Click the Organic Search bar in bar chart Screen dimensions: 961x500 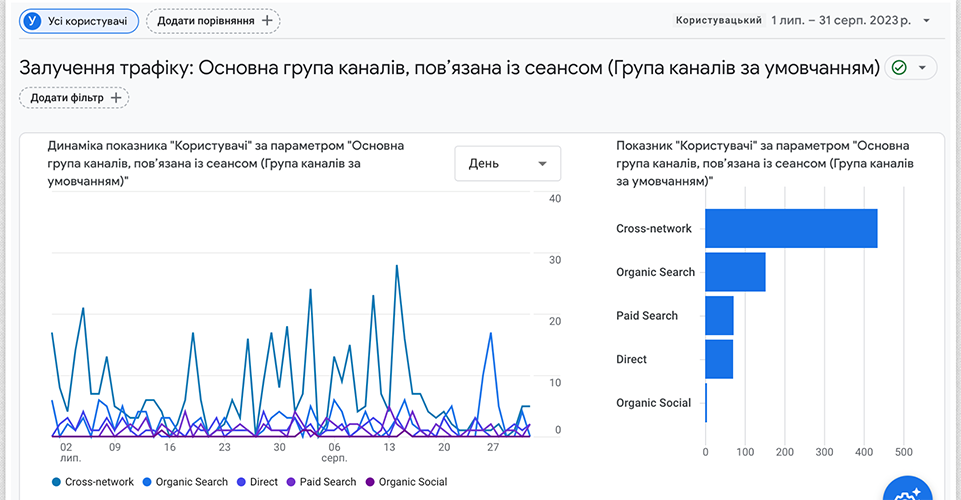point(735,272)
